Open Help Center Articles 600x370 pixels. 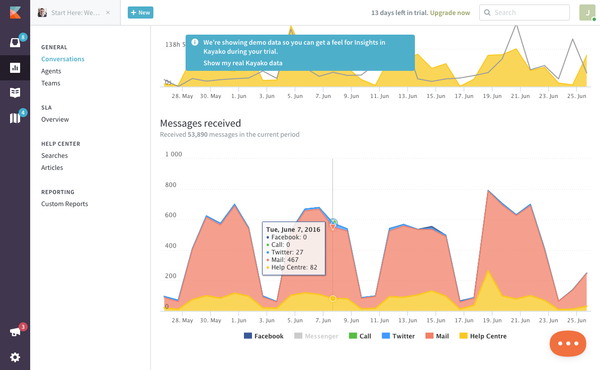(52, 168)
